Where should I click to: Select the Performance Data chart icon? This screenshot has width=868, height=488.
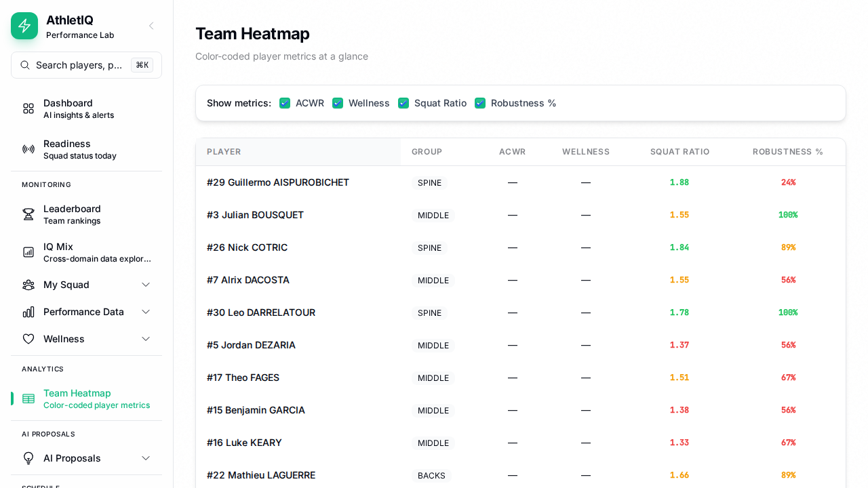click(x=28, y=312)
